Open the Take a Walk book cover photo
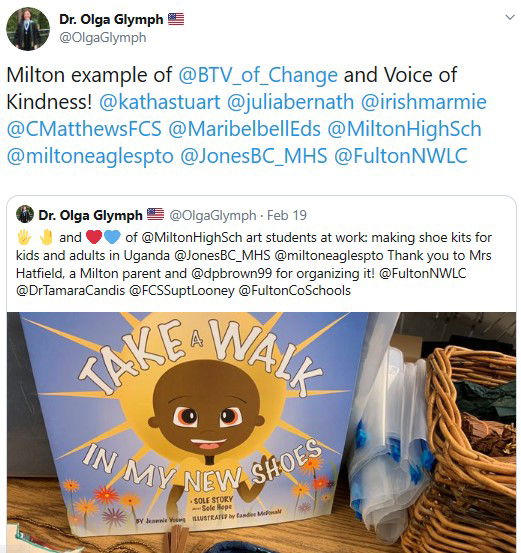 (x=261, y=432)
